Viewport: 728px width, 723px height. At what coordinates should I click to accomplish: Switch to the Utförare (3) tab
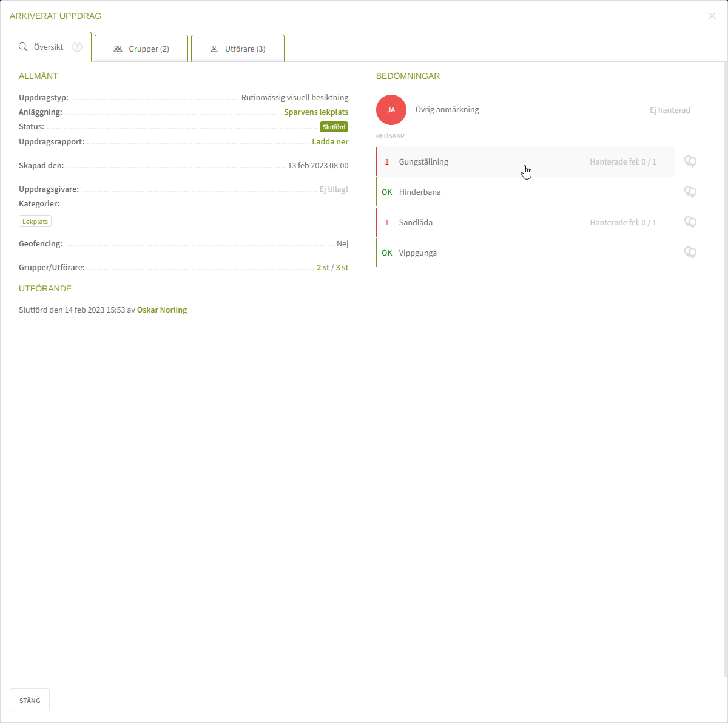coord(238,49)
